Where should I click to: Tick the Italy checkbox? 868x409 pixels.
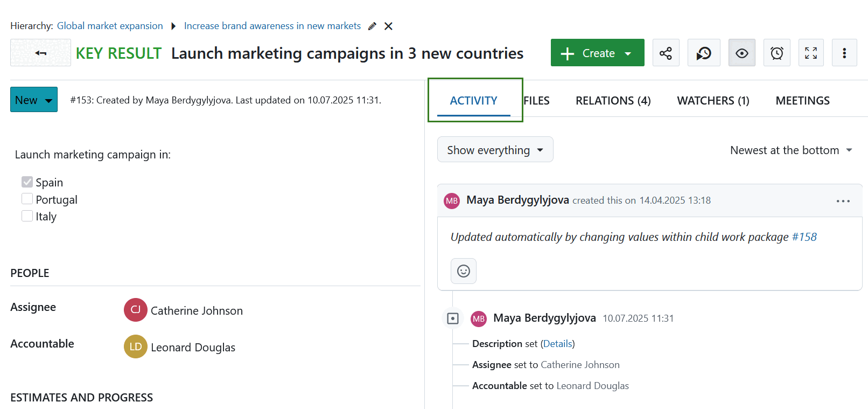click(27, 216)
